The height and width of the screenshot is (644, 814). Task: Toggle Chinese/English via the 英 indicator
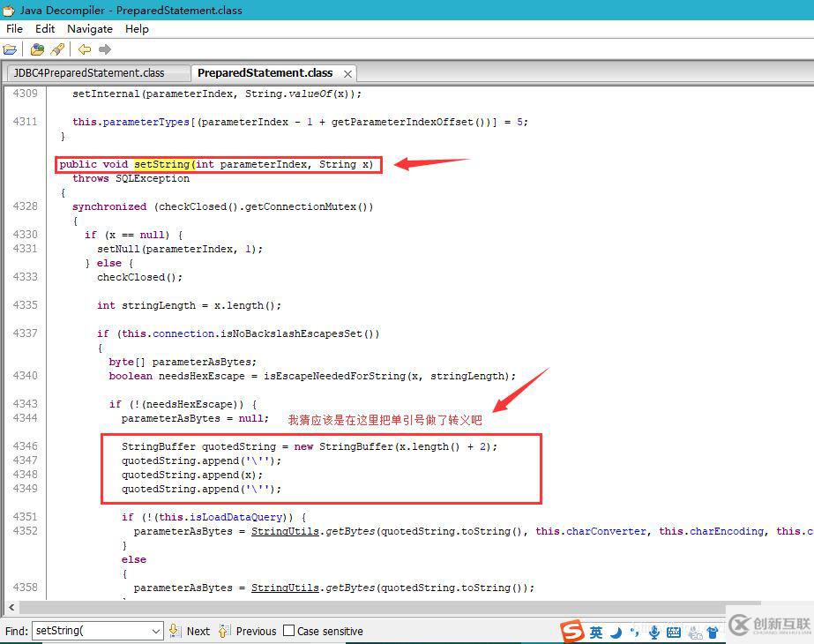tap(595, 632)
